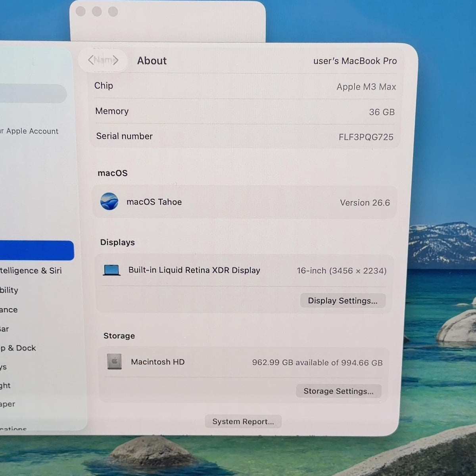The image size is (476, 476).
Task: Click the "macOS Tahoe" name text
Action: [x=154, y=202]
